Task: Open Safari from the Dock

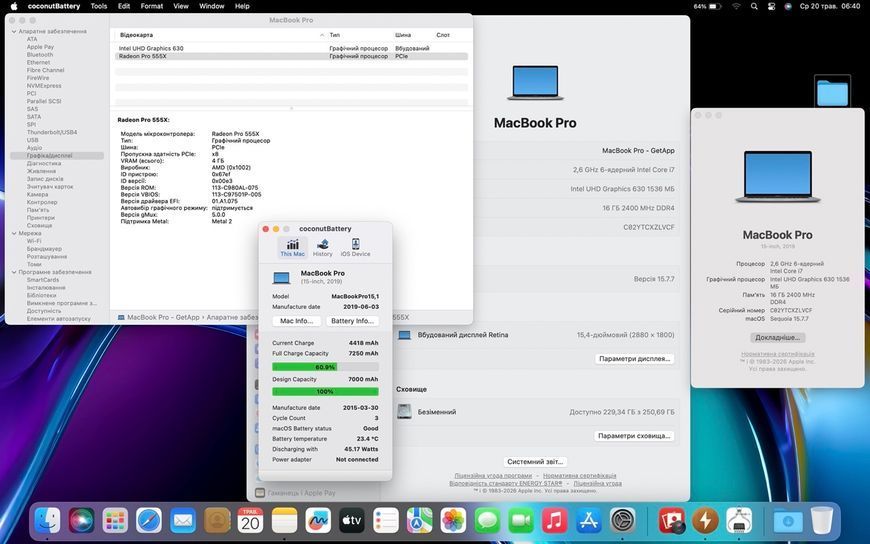Action: click(x=149, y=521)
